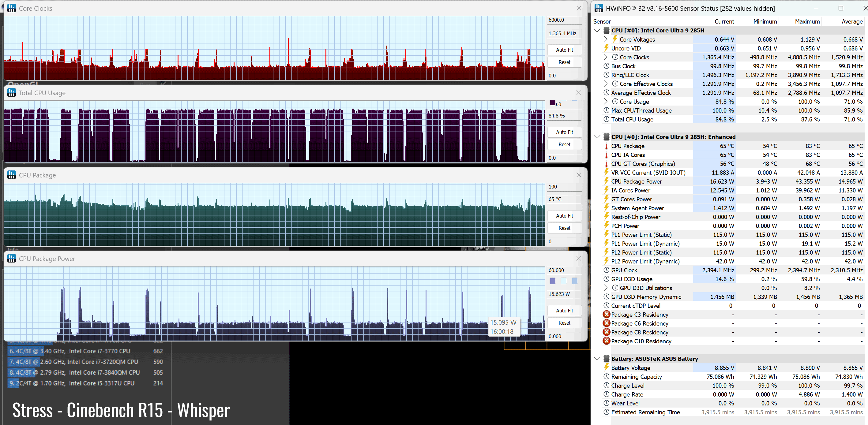Viewport: 868px width, 425px height.
Task: Close the Core Clocks graph window
Action: click(x=579, y=8)
